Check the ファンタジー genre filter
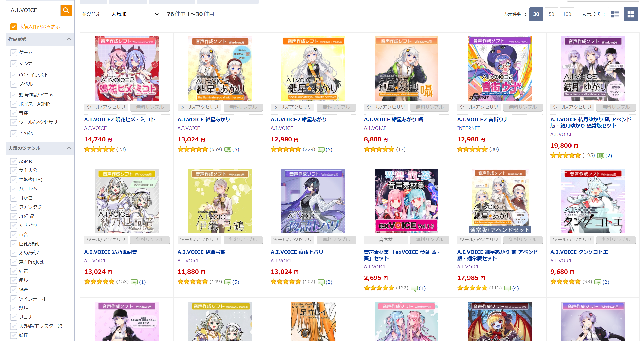The image size is (644, 341). coord(13,207)
